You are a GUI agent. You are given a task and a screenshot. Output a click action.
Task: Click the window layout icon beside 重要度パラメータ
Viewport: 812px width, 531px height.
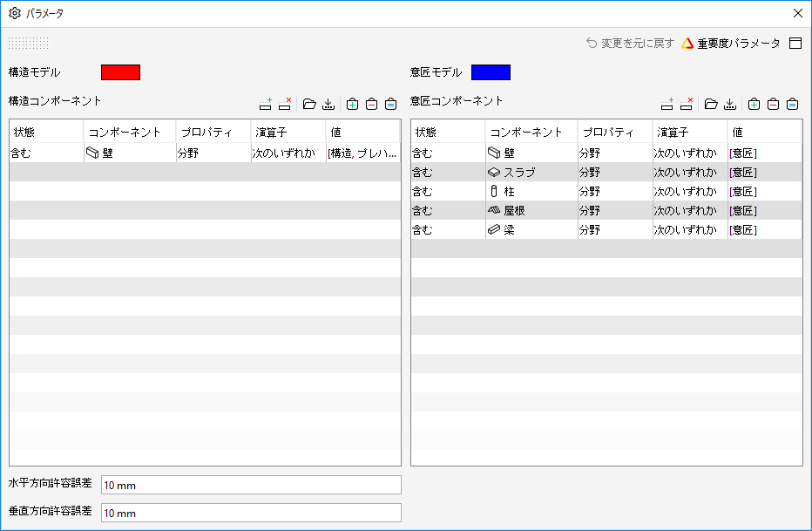(795, 43)
